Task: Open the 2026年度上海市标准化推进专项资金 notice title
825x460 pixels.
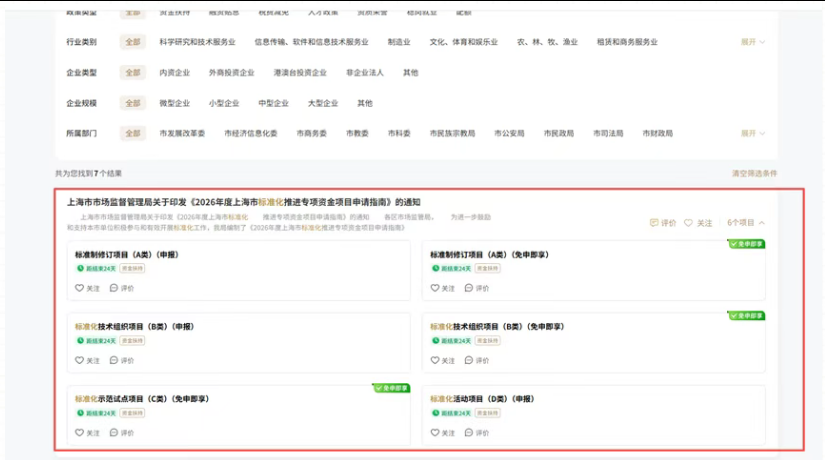Action: pyautogui.click(x=244, y=202)
